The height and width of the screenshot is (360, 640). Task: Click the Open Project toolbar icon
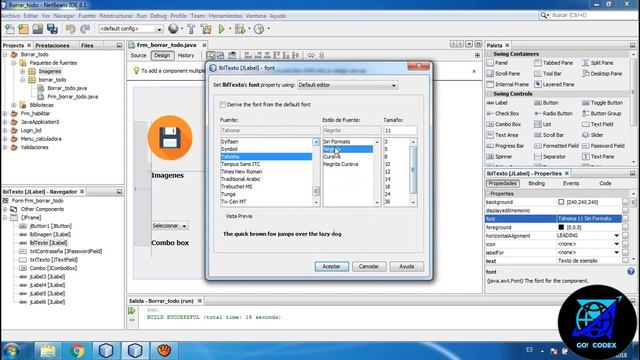pos(38,29)
